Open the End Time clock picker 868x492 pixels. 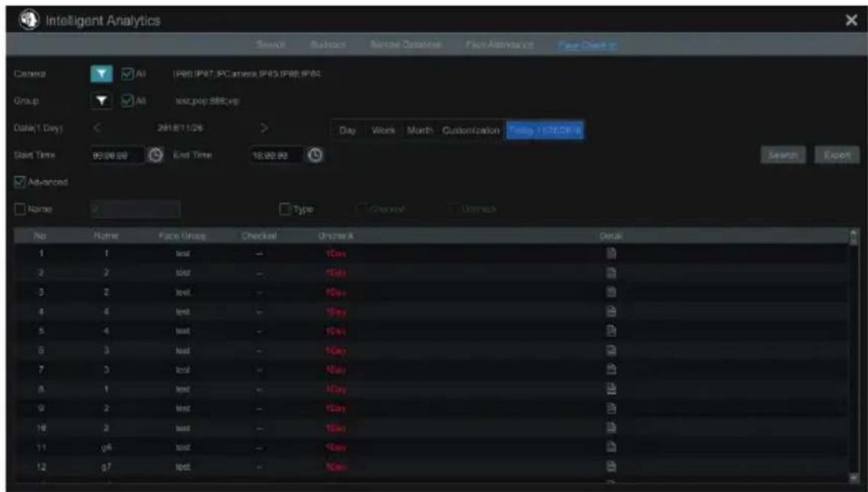(x=315, y=156)
